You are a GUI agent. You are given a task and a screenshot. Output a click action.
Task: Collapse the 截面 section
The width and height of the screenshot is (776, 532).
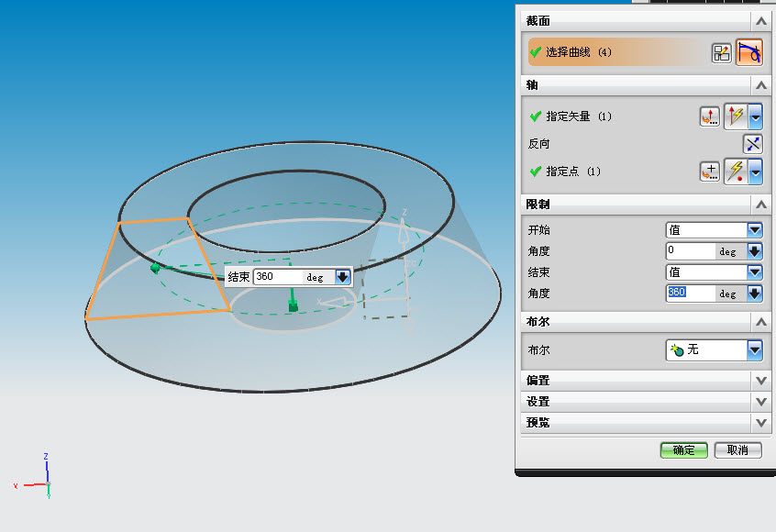pyautogui.click(x=760, y=21)
